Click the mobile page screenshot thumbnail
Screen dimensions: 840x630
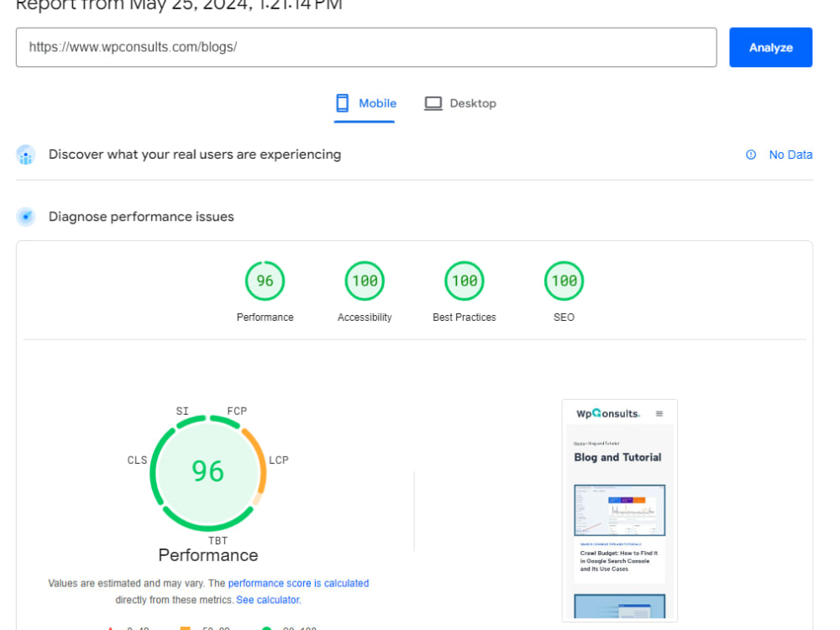pos(620,511)
